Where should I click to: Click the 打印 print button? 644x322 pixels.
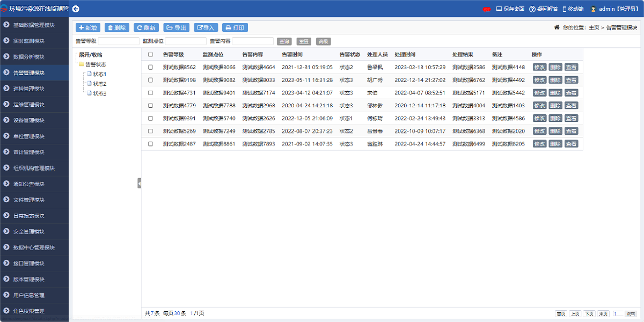pyautogui.click(x=235, y=28)
